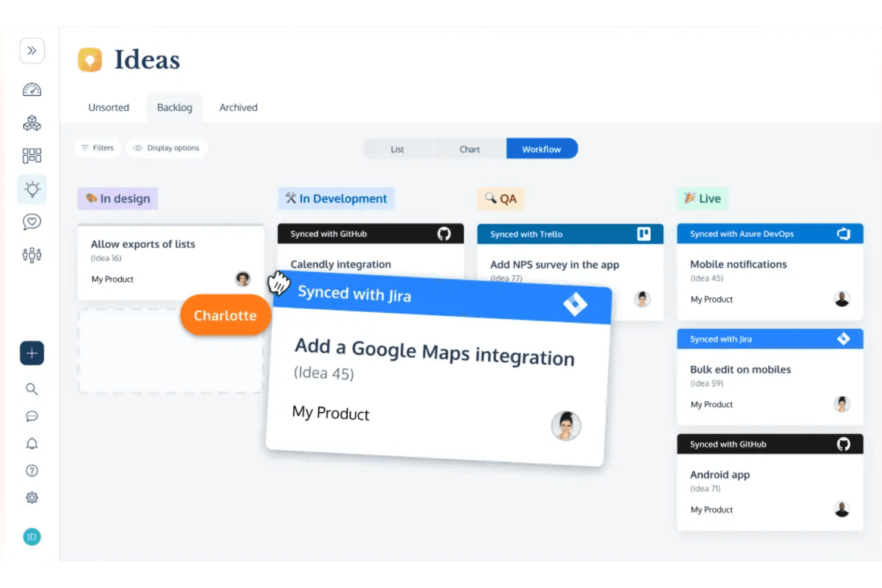This screenshot has height=588, width=882.
Task: Open the heart speech-bubble feedback icon
Action: [32, 222]
